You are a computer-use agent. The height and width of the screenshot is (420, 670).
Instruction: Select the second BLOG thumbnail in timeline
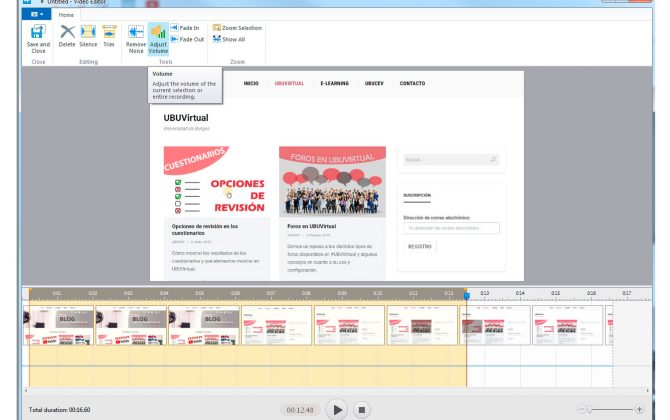coord(131,325)
